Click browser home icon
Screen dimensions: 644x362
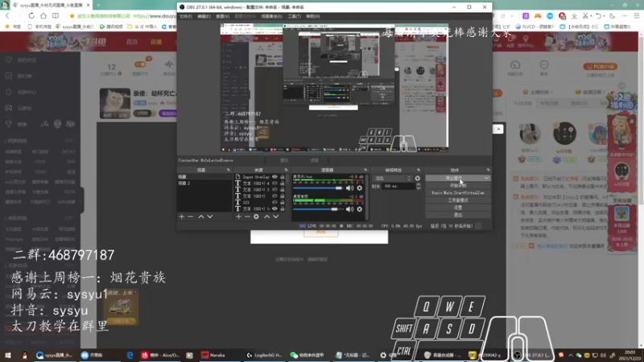pyautogui.click(x=43, y=15)
